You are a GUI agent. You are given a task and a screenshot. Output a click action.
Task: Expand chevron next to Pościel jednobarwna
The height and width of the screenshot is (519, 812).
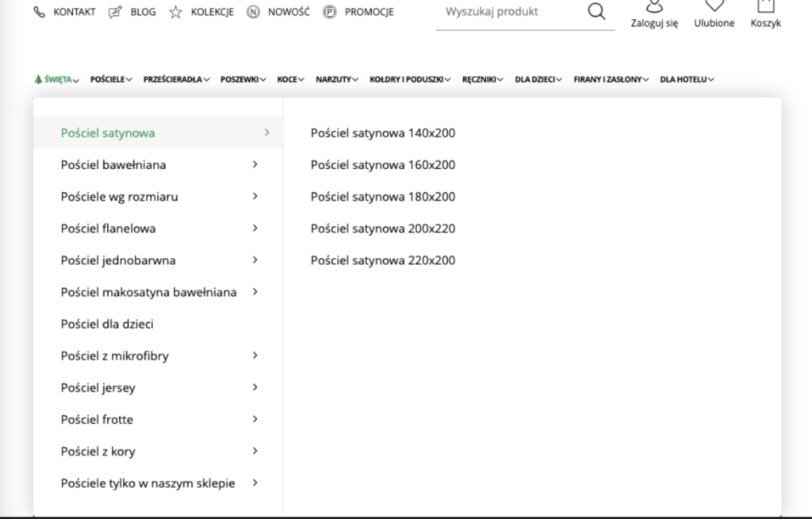[x=255, y=259]
